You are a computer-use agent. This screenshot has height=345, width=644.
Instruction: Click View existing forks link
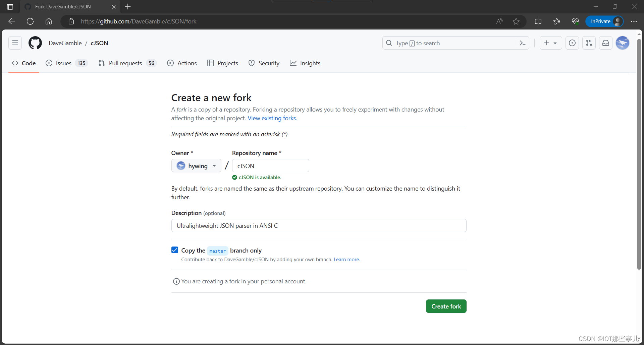(272, 118)
